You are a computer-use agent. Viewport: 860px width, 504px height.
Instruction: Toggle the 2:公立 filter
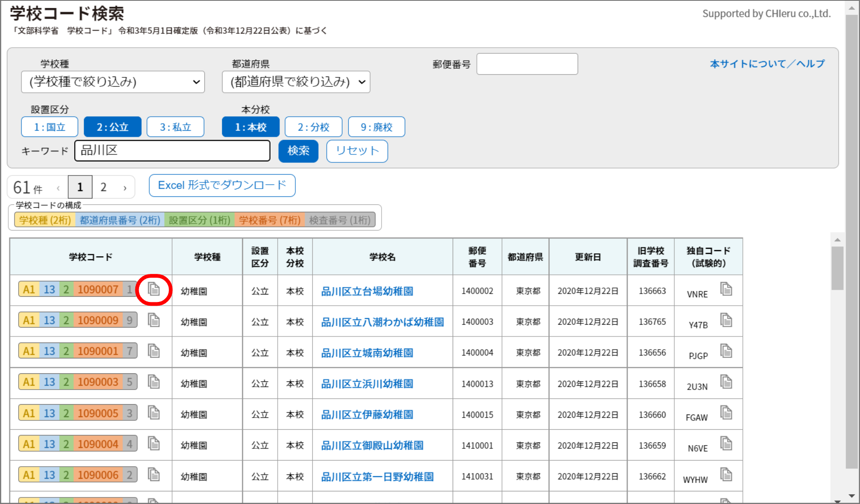click(x=112, y=127)
